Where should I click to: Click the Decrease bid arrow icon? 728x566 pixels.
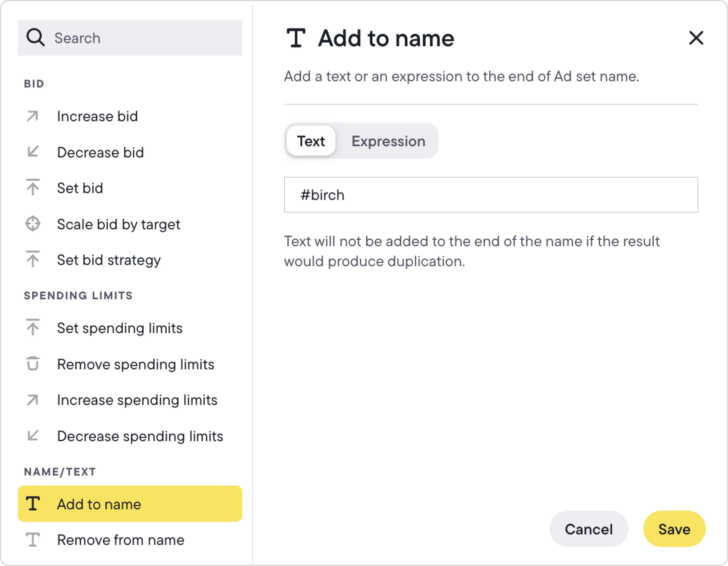click(33, 152)
